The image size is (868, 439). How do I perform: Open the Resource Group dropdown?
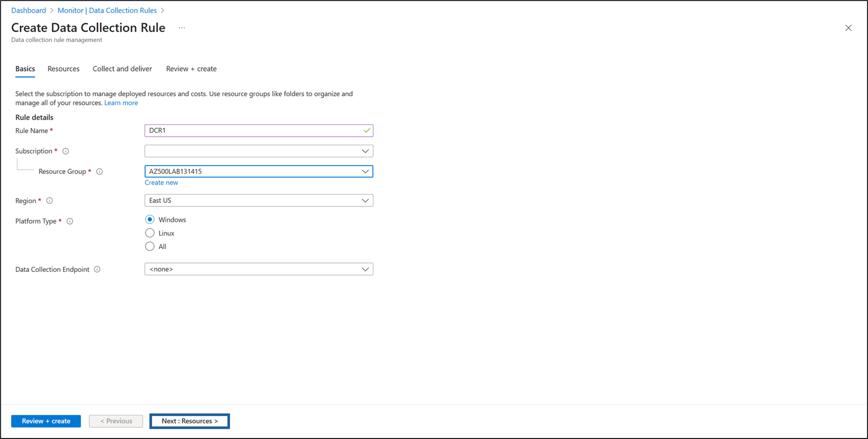(x=259, y=172)
